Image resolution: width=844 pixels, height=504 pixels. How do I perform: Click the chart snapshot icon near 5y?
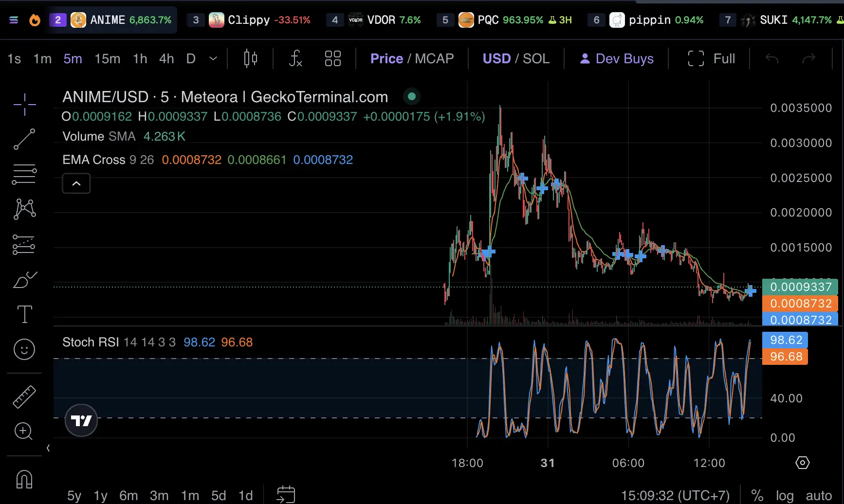286,494
